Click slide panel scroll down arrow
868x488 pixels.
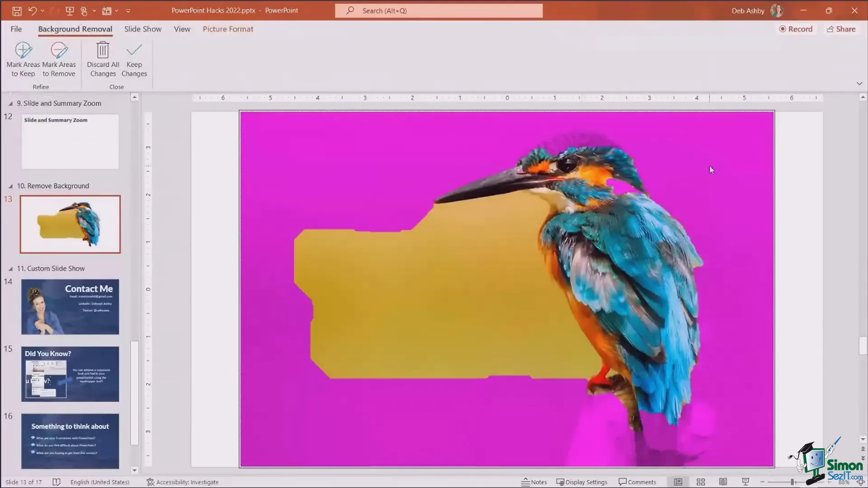(134, 470)
